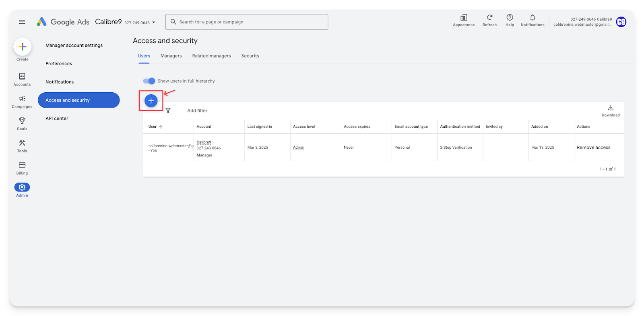Click Remove access for the user
The width and height of the screenshot is (644, 316).
593,148
